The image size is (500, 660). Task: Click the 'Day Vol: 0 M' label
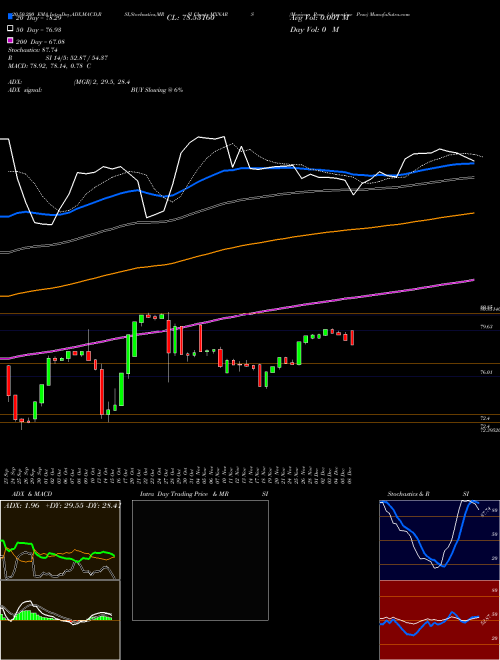(314, 29)
